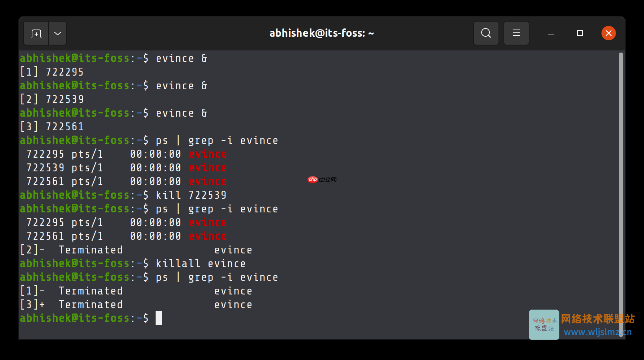644x360 pixels.
Task: Click the 'killall evince' command
Action: 201,264
